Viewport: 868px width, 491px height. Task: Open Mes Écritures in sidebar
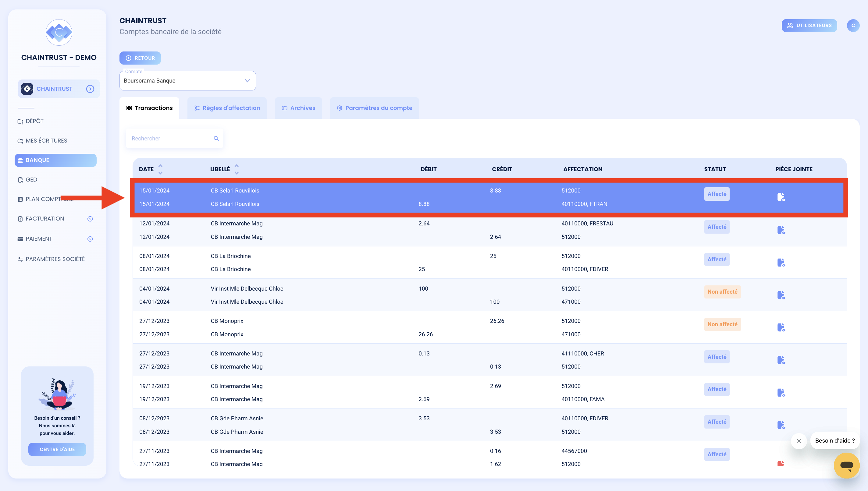(42, 141)
